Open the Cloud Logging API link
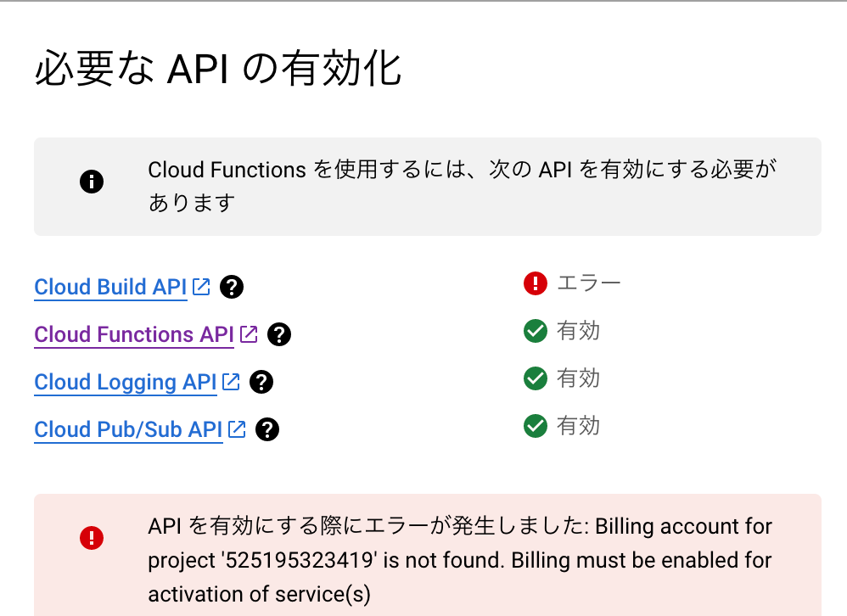Viewport: 847px width, 616px height. [125, 383]
